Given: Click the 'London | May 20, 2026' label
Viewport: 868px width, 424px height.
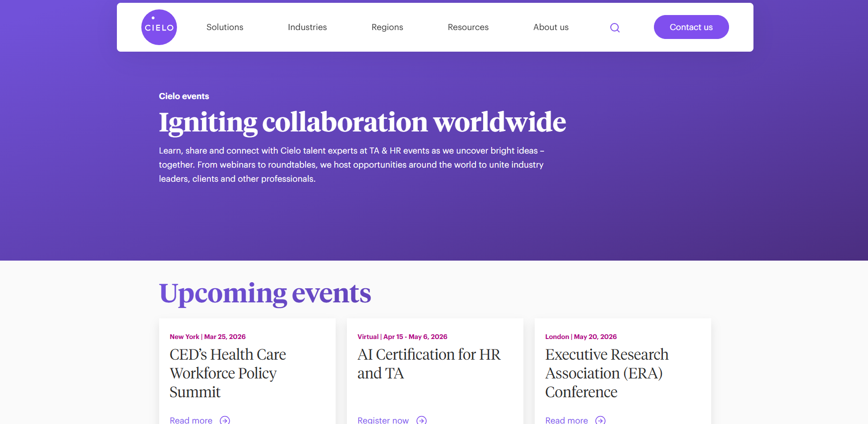Looking at the screenshot, I should (x=581, y=337).
